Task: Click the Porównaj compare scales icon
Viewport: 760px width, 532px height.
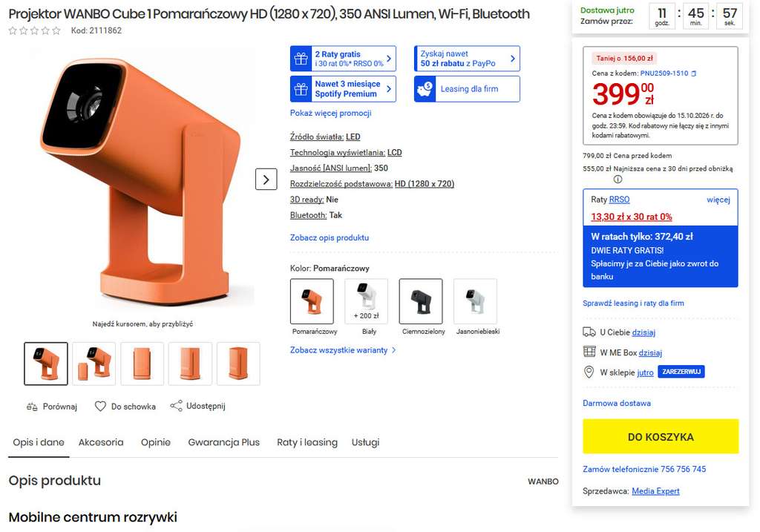Action: tap(32, 407)
